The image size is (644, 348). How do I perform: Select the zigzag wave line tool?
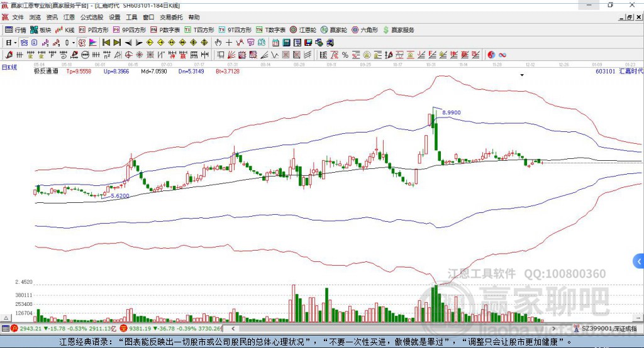[x=275, y=55]
